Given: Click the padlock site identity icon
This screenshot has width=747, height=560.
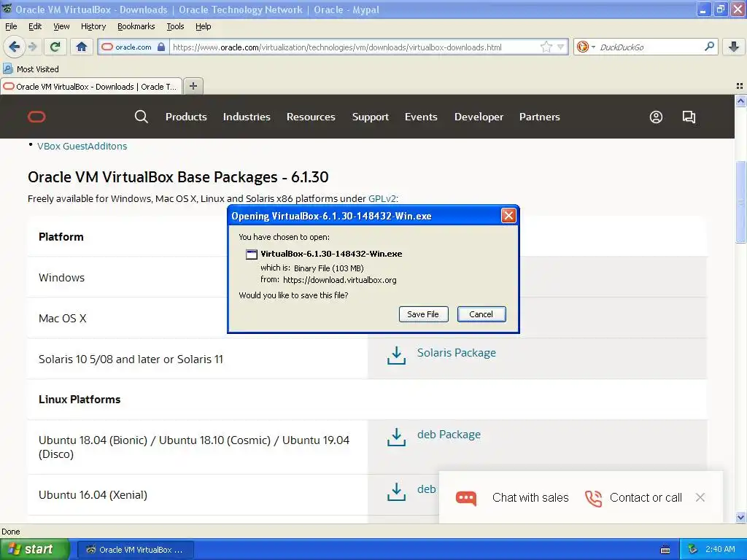Looking at the screenshot, I should coord(161,47).
